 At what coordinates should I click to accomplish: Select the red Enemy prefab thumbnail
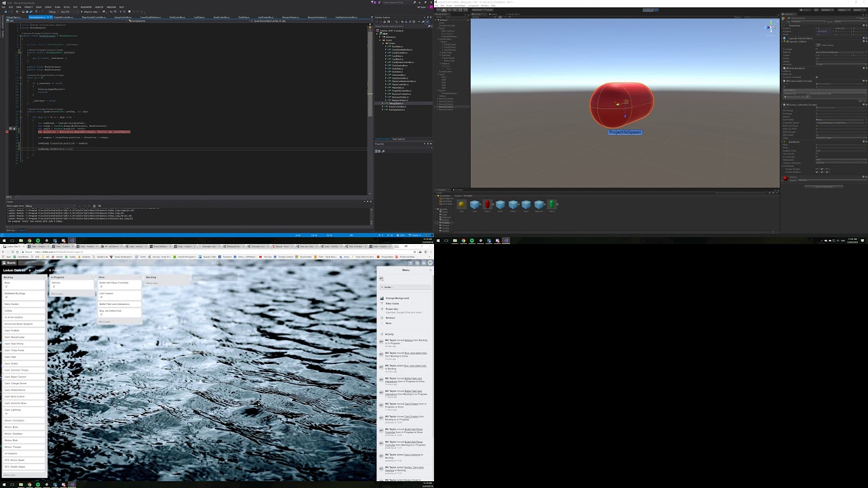click(x=487, y=205)
